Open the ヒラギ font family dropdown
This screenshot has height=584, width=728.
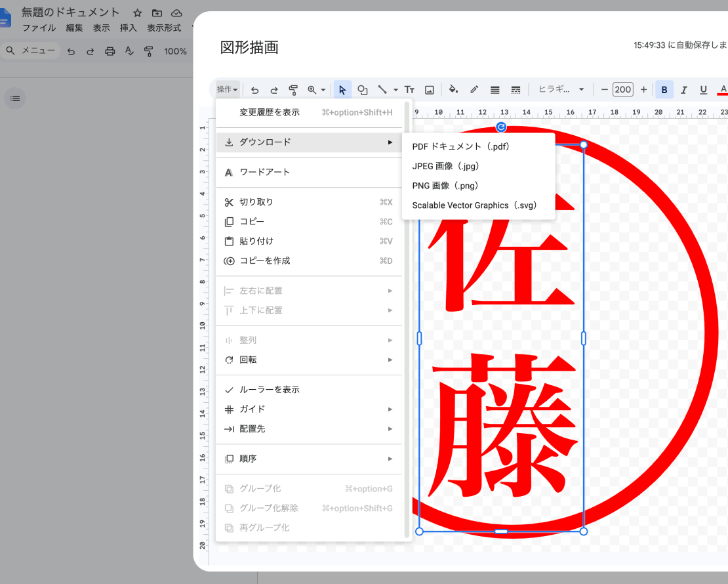click(560, 89)
